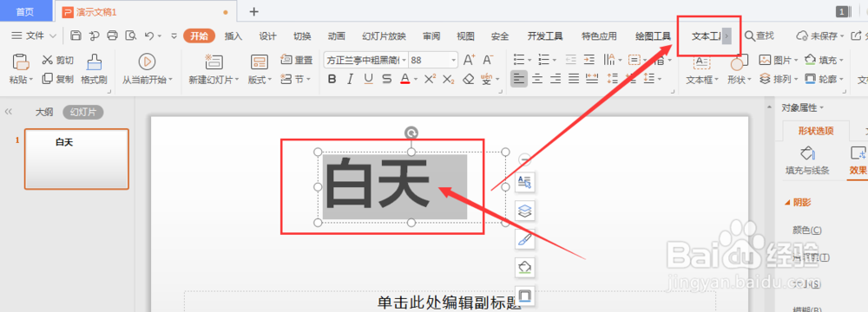This screenshot has height=312, width=868.
Task: Add a new document tab with plus
Action: (253, 11)
